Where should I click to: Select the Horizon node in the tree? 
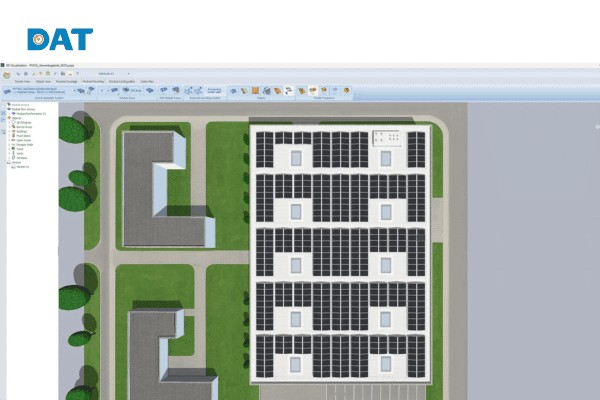pos(16,162)
